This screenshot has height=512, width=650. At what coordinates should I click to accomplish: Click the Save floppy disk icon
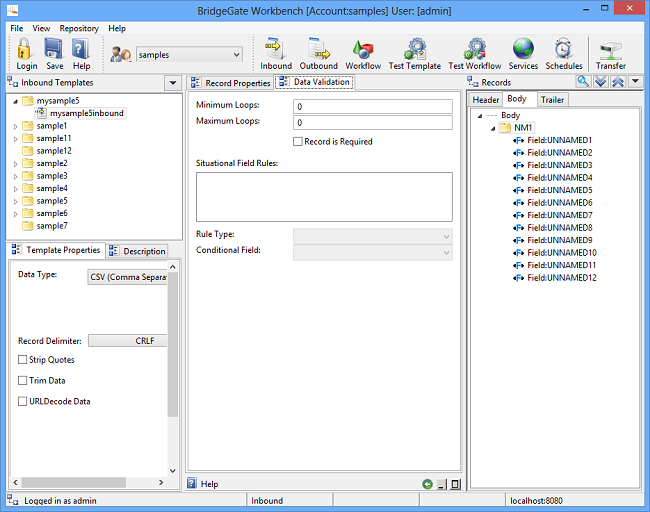pyautogui.click(x=54, y=49)
